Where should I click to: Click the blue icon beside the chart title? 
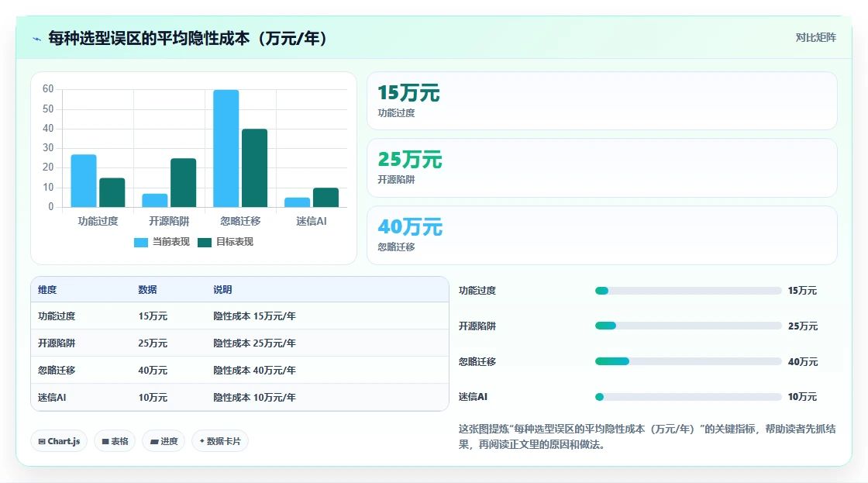point(36,39)
